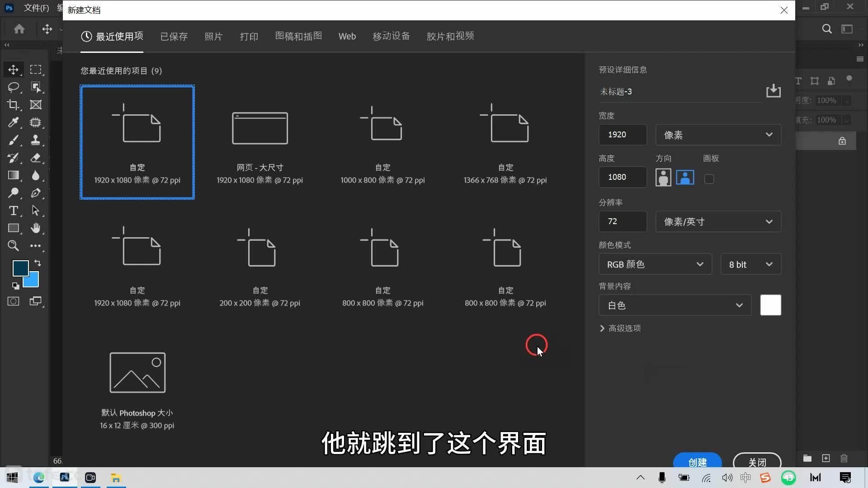868x488 pixels.
Task: Open the width units dropdown
Action: (x=718, y=135)
